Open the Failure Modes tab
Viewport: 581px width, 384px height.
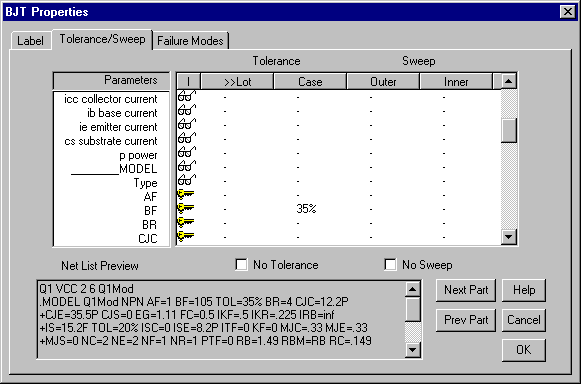pyautogui.click(x=190, y=41)
